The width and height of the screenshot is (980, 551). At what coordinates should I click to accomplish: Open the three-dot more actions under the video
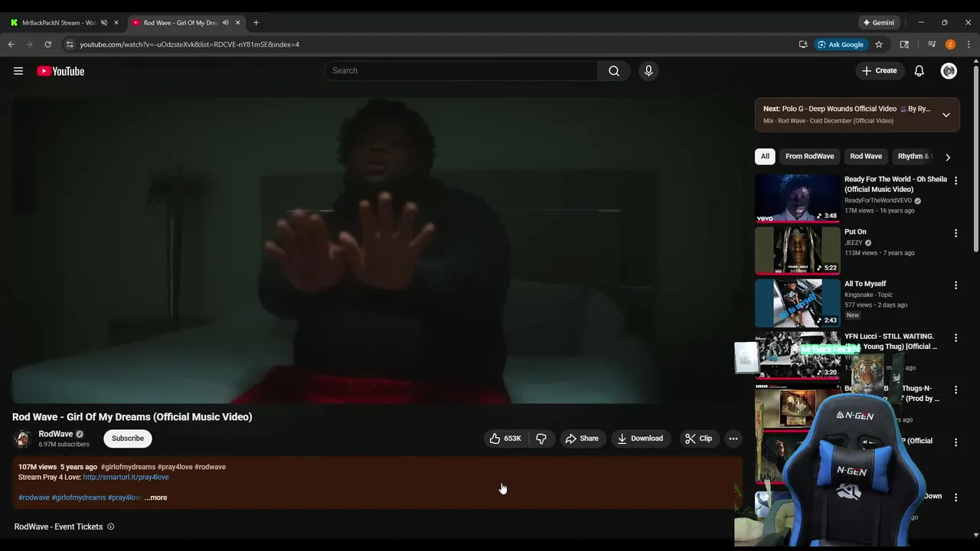733,439
